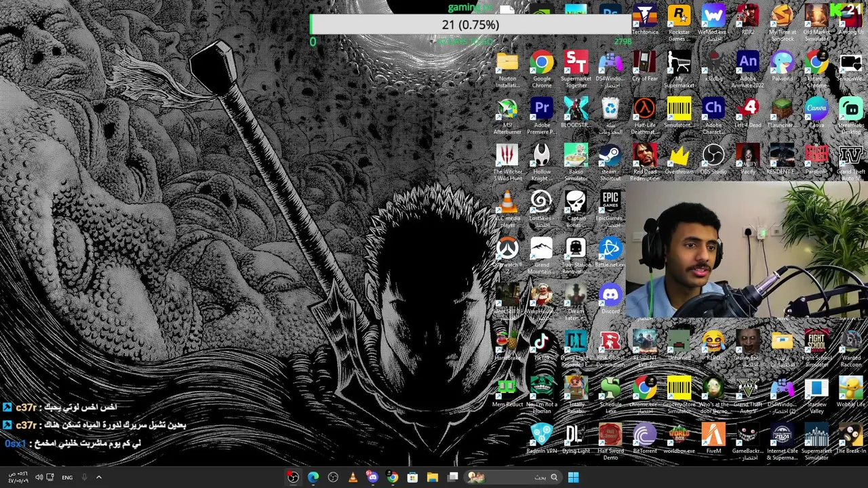Launch Adobe Character Animator shortcut

click(713, 117)
